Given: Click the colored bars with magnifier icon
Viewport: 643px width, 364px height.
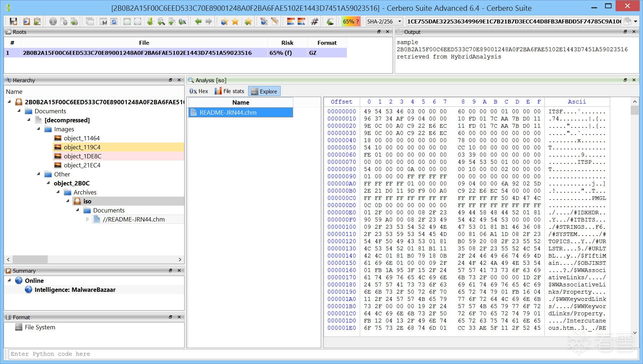Looking at the screenshot, I should pos(301,21).
